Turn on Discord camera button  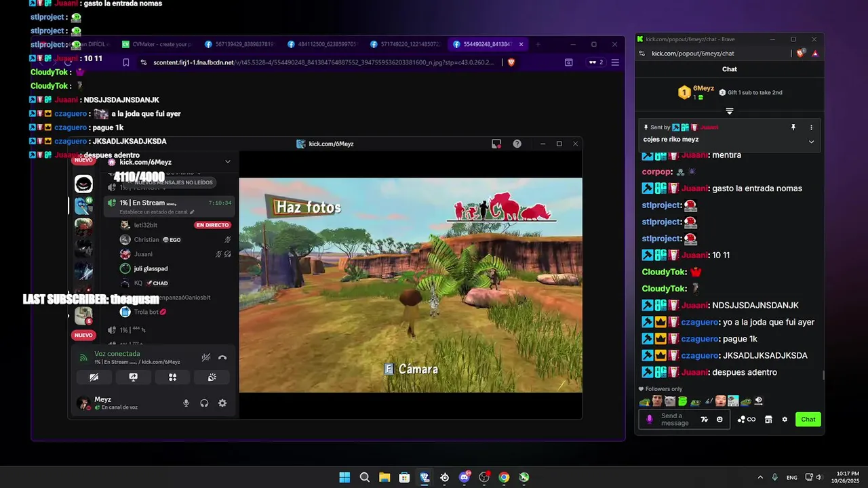[94, 378]
